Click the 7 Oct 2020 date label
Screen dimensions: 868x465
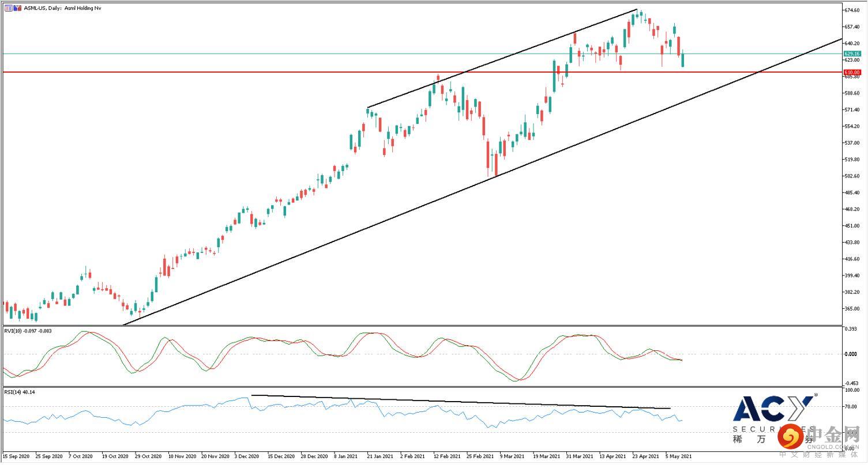[82, 456]
